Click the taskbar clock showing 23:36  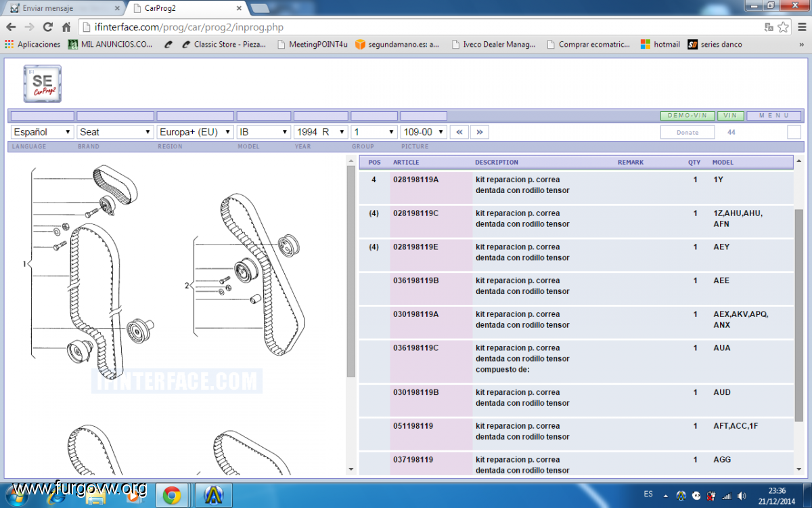point(777,496)
